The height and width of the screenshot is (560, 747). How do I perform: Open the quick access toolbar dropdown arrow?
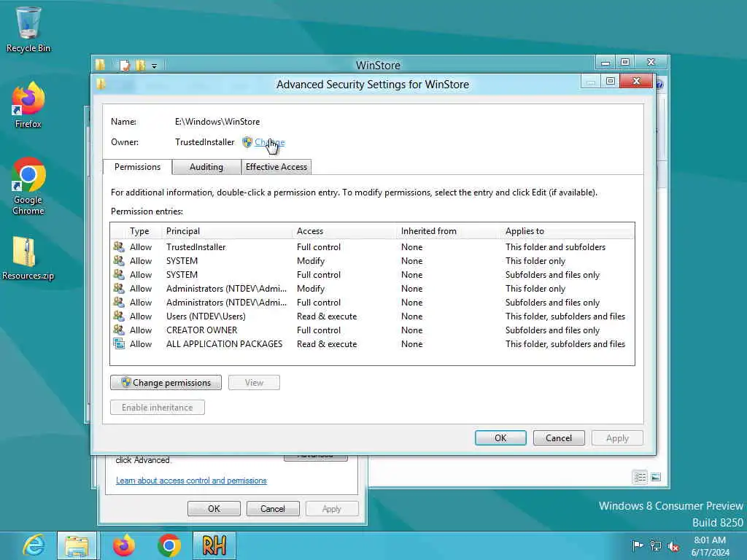pyautogui.click(x=155, y=66)
